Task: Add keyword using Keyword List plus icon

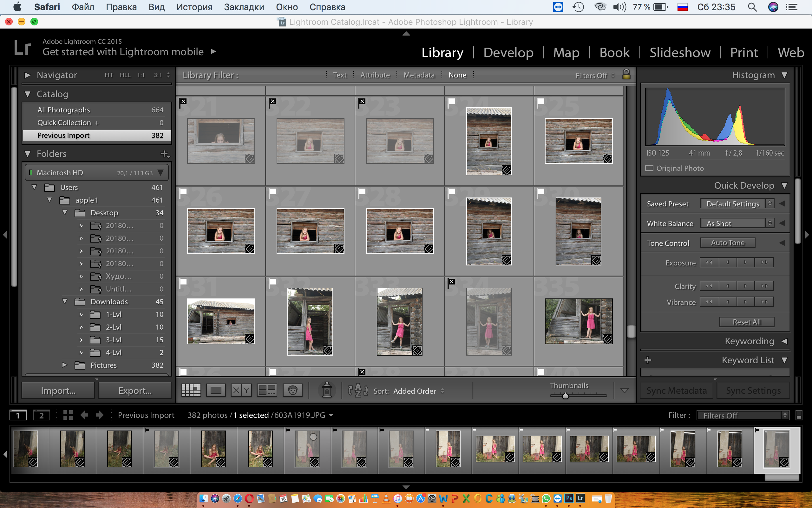Action: (x=648, y=360)
